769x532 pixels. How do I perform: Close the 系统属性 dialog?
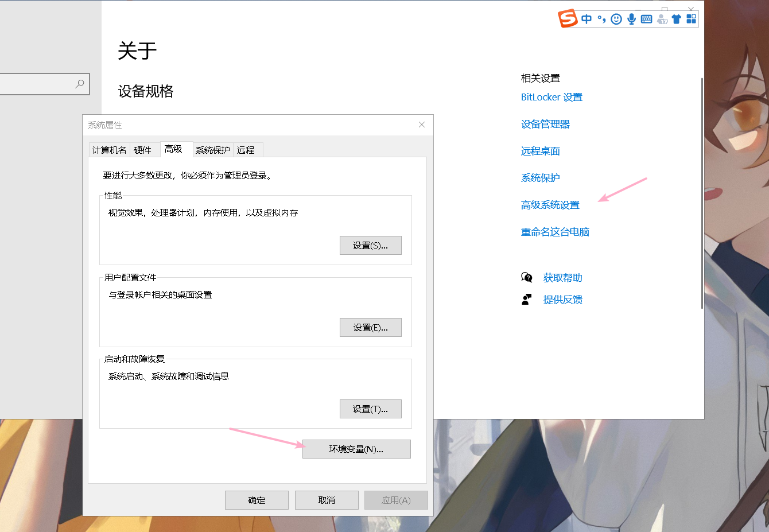click(422, 125)
